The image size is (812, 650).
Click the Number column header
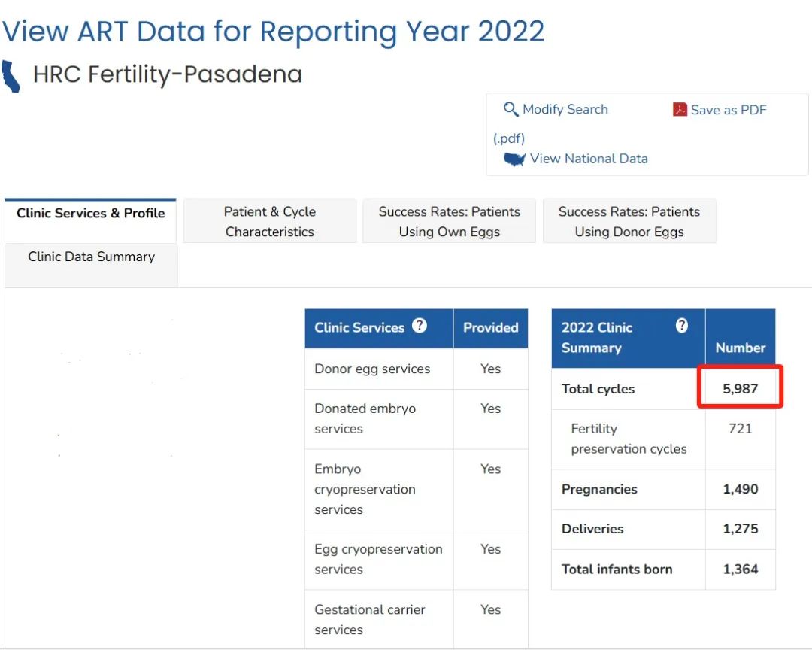[740, 348]
